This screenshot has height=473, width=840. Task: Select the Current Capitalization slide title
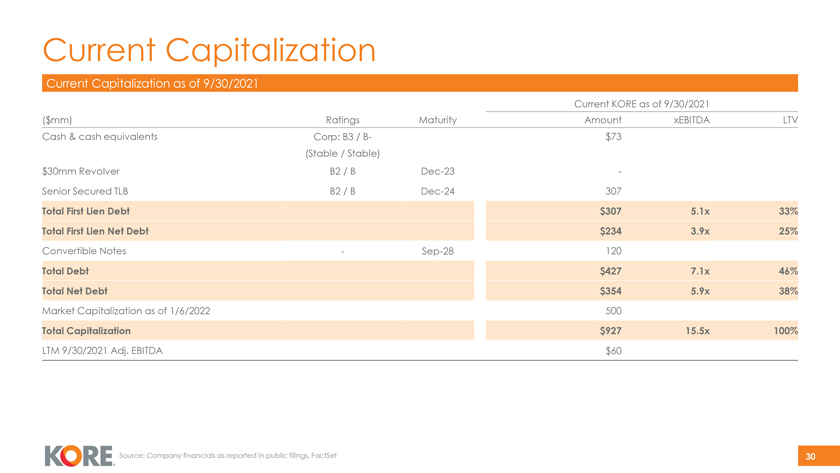click(x=208, y=49)
